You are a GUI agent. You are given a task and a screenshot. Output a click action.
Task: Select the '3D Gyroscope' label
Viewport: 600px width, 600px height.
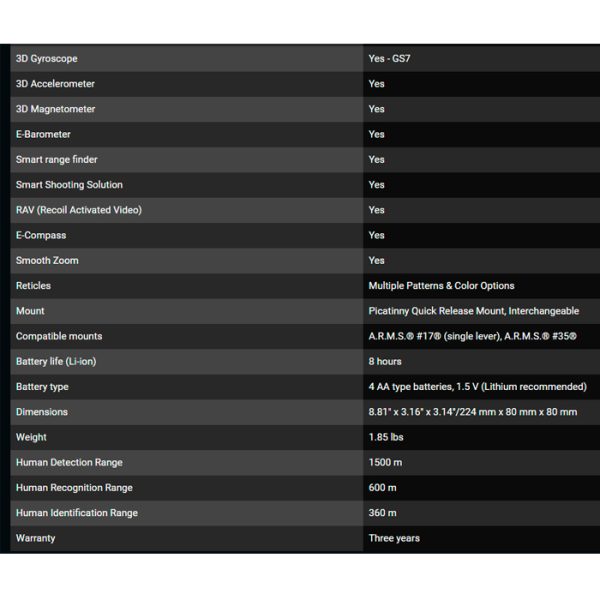[x=46, y=59]
